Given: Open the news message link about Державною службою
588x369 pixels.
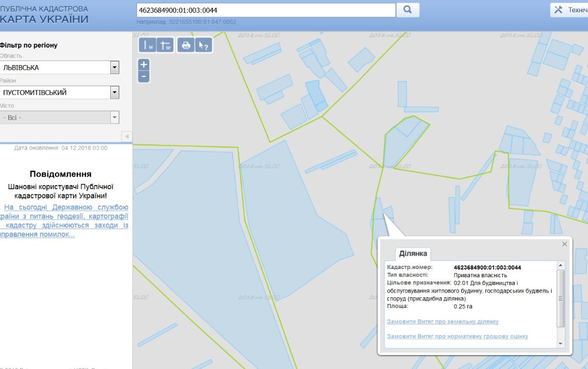Looking at the screenshot, I should pos(64,221).
